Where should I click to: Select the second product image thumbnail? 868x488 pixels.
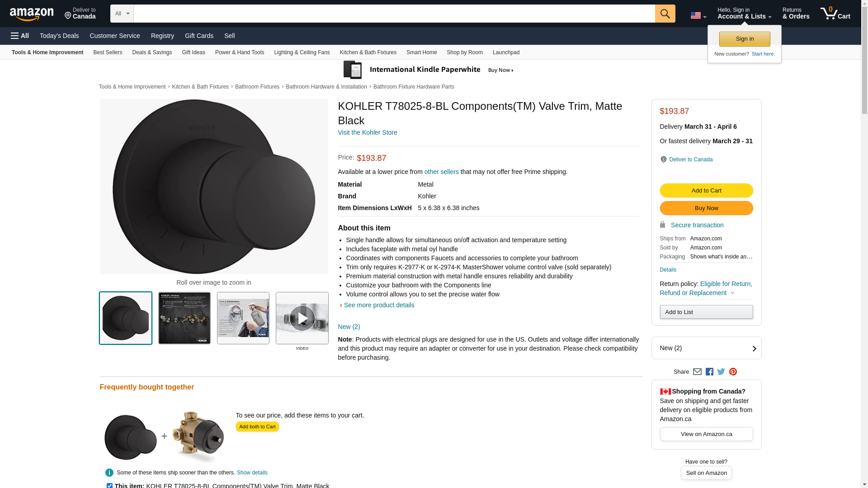(184, 318)
